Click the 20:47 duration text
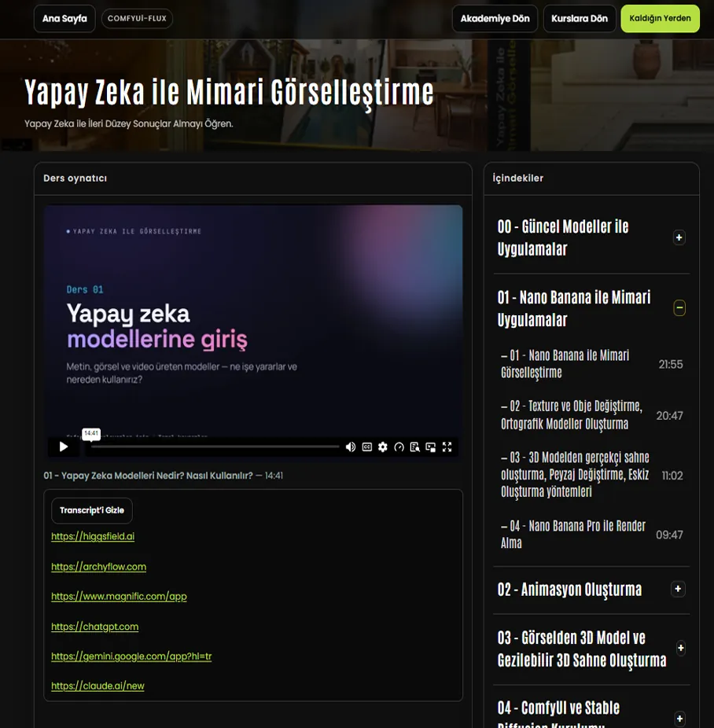Screen dimensions: 714x728 tap(669, 416)
